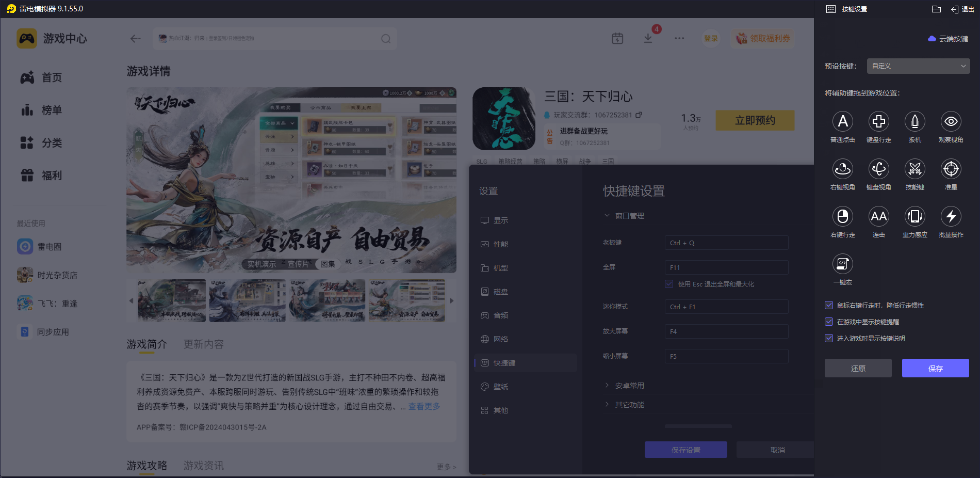Open the 性能 settings tab
Image resolution: width=980 pixels, height=478 pixels.
pos(500,244)
